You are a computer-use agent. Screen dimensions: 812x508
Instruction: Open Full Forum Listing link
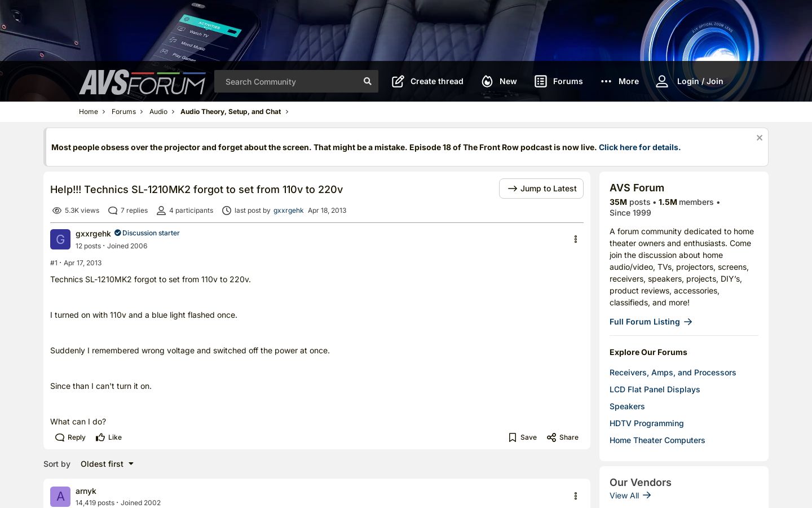click(x=645, y=322)
